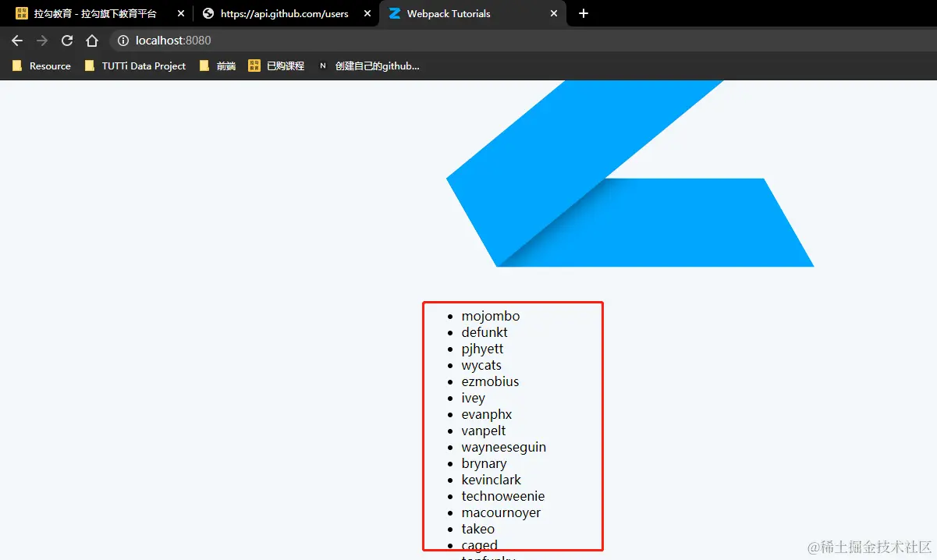The width and height of the screenshot is (937, 560).
Task: View site information icon beside localhost address
Action: (x=122, y=41)
